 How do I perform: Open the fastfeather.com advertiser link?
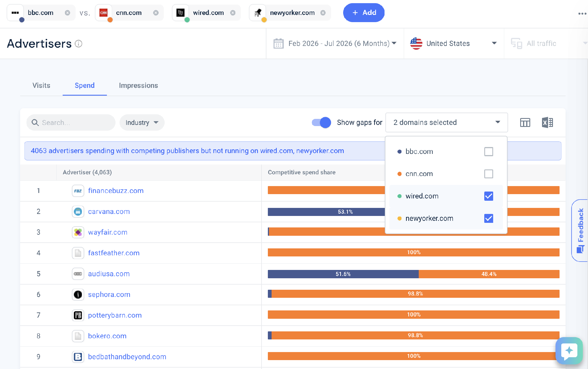tap(114, 253)
